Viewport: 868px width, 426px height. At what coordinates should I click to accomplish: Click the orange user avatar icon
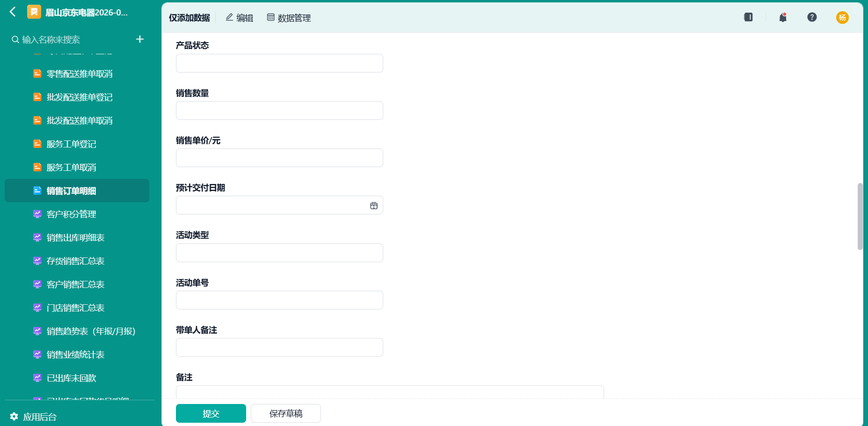842,17
